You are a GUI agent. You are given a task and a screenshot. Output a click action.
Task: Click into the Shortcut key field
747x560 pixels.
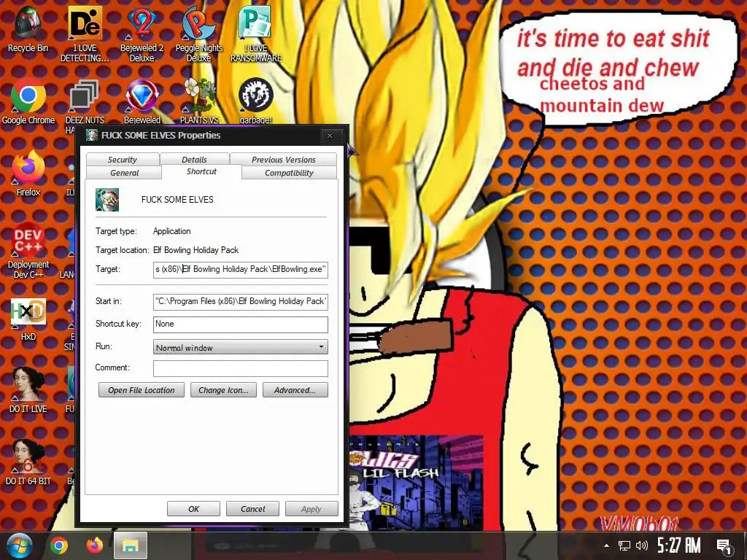coord(241,324)
